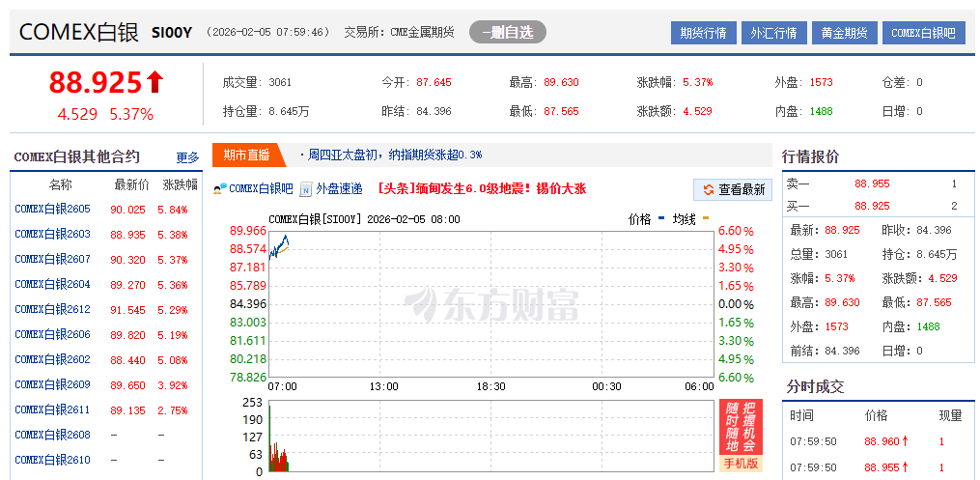Click the 查看最新 button

coord(733,189)
